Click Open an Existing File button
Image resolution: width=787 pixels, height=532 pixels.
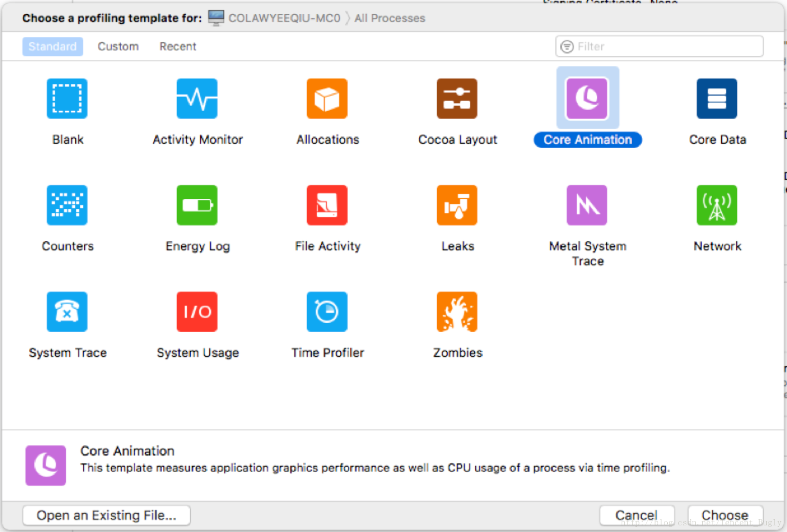point(106,515)
